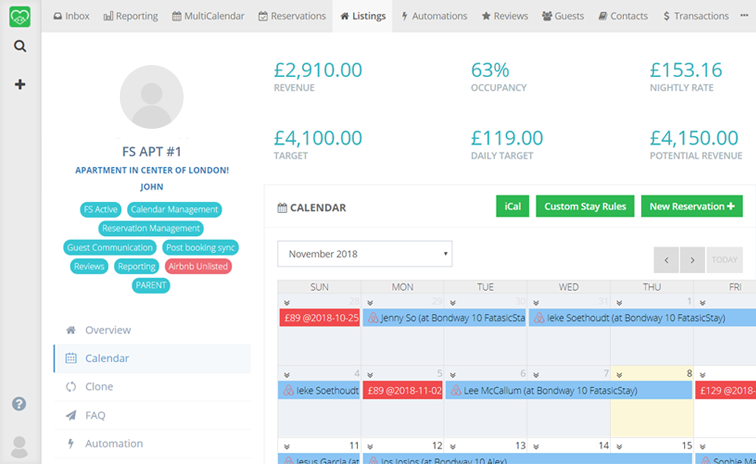Create a New Reservation
Viewport: 756px width, 464px height.
(692, 206)
